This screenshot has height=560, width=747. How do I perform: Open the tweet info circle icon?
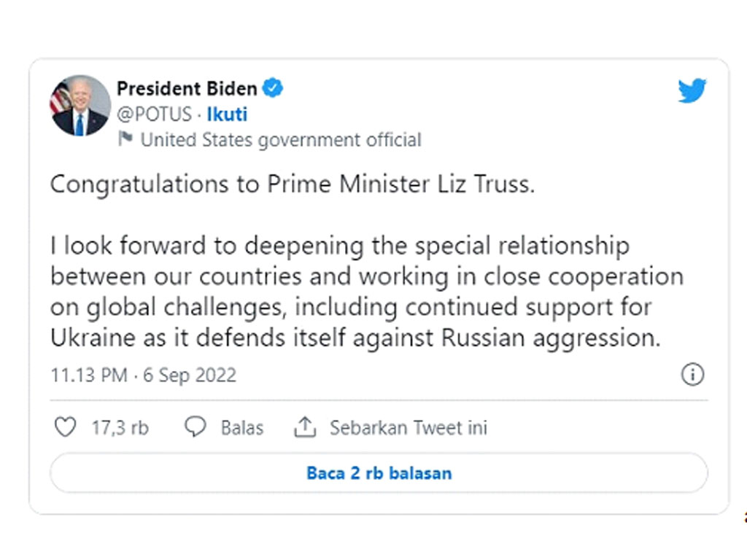coord(692,374)
